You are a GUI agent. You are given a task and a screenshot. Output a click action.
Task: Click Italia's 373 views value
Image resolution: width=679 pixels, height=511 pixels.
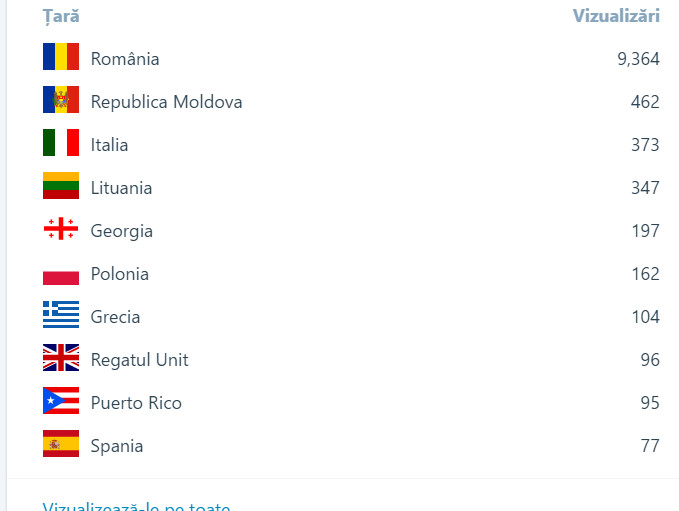point(645,144)
